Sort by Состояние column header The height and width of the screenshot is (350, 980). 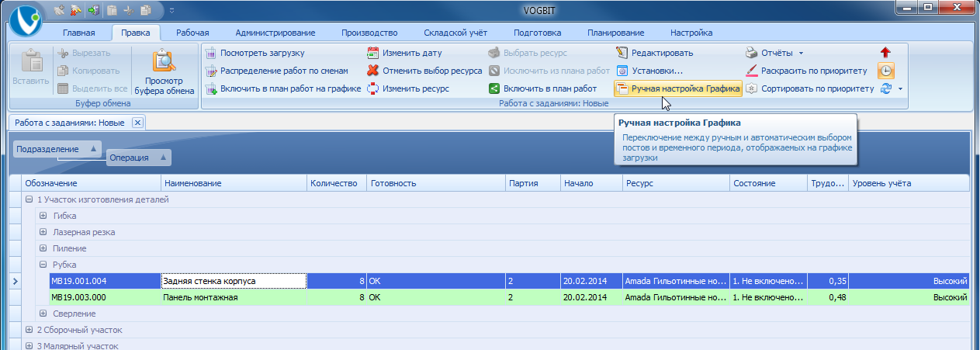(x=768, y=183)
